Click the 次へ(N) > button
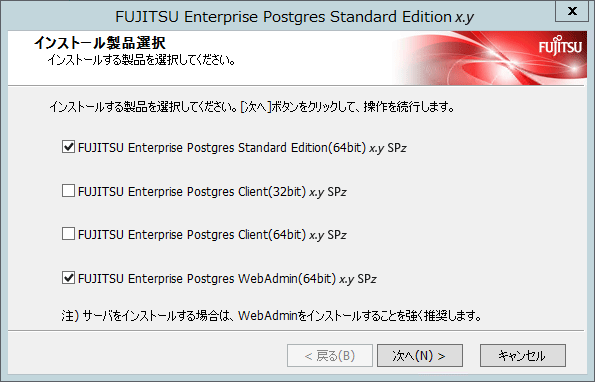Image resolution: width=595 pixels, height=382 pixels. click(x=420, y=355)
